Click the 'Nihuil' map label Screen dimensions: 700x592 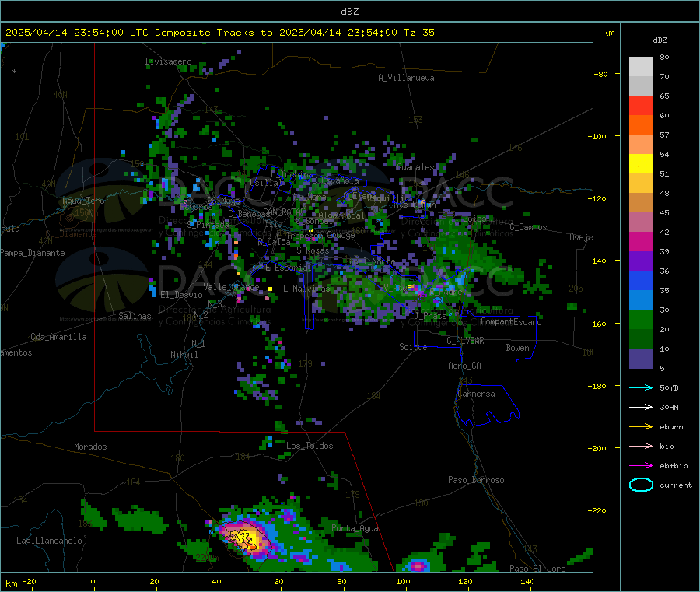click(x=184, y=355)
